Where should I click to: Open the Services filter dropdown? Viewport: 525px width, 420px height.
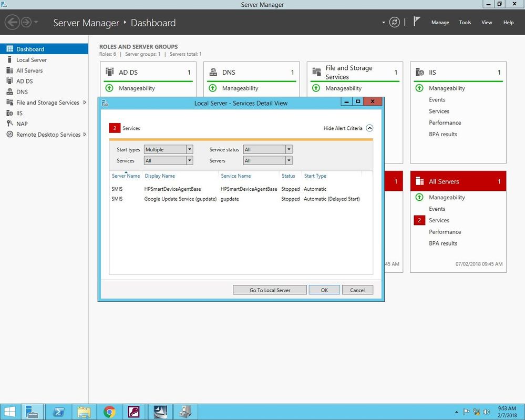pyautogui.click(x=168, y=160)
